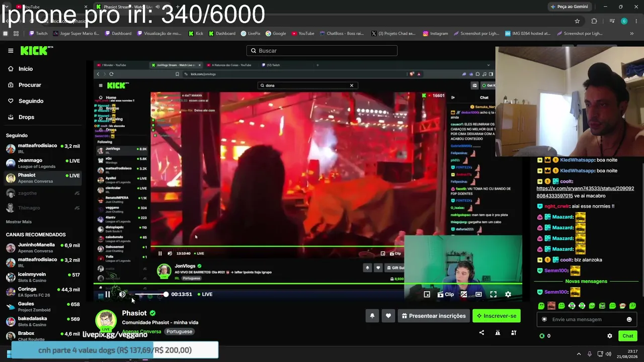Viewport: 644px width, 362px height.
Task: Select Phasiot in the followed list
Action: click(x=43, y=178)
